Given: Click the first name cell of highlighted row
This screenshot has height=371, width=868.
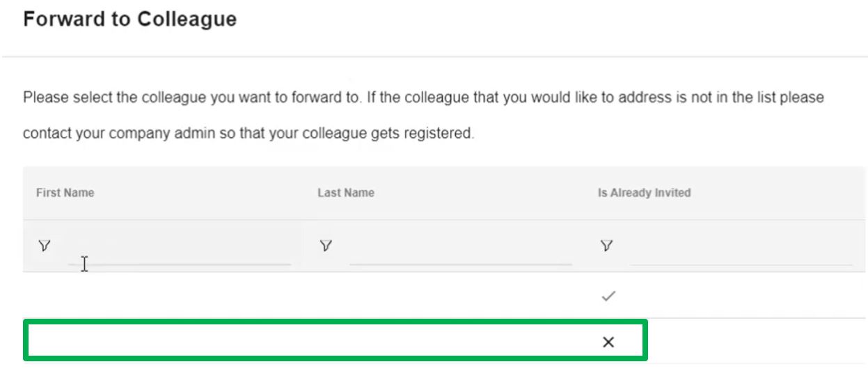Looking at the screenshot, I should pos(164,340).
